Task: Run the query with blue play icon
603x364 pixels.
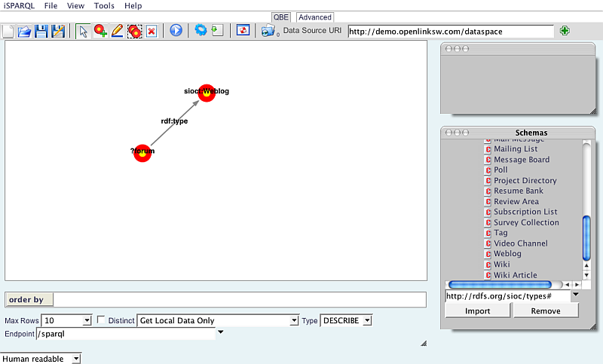Action: pos(176,30)
